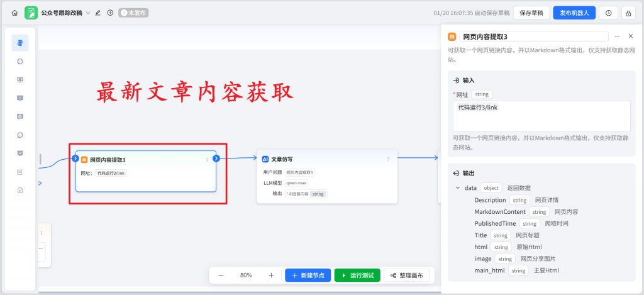This screenshot has height=295, width=644.
Task: Select the Description output field
Action: pyautogui.click(x=490, y=200)
